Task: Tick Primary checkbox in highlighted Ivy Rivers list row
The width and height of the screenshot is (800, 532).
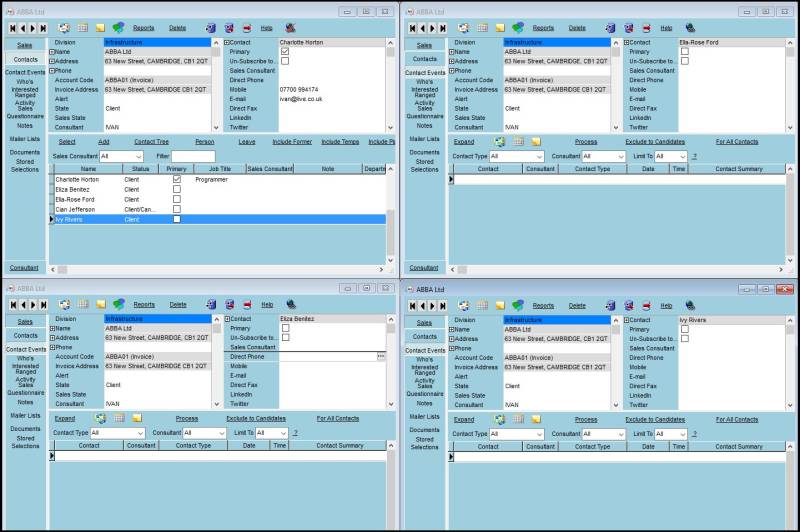Action: [177, 219]
